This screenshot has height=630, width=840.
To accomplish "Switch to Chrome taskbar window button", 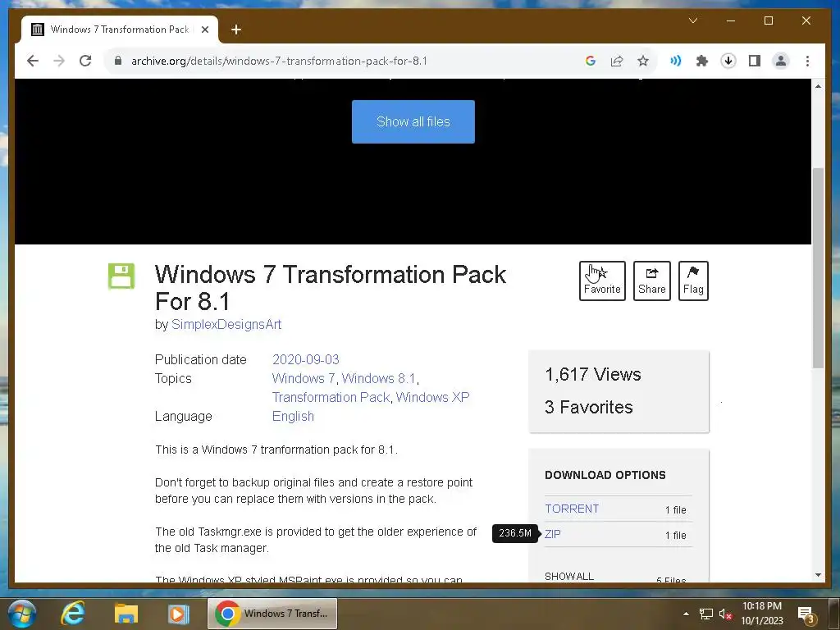I will [x=272, y=614].
